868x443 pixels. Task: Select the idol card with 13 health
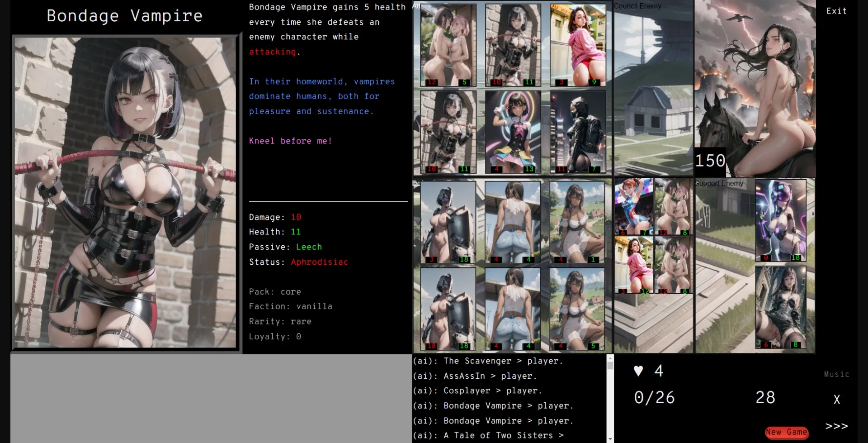point(513,132)
